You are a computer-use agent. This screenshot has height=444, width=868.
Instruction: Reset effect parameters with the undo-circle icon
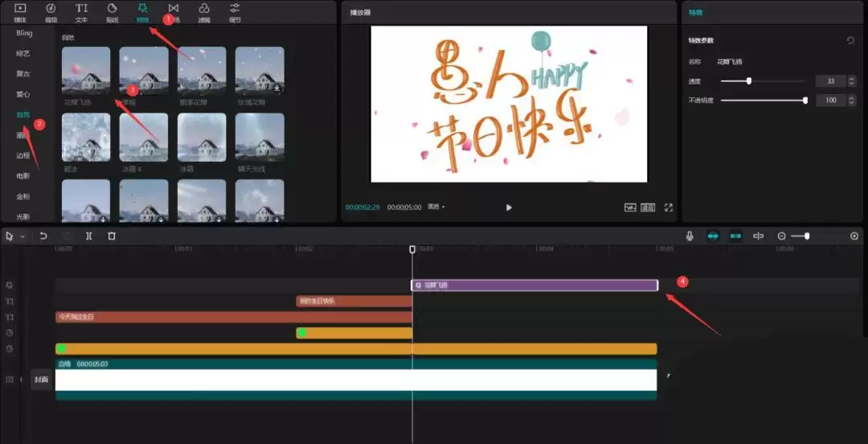click(x=851, y=40)
